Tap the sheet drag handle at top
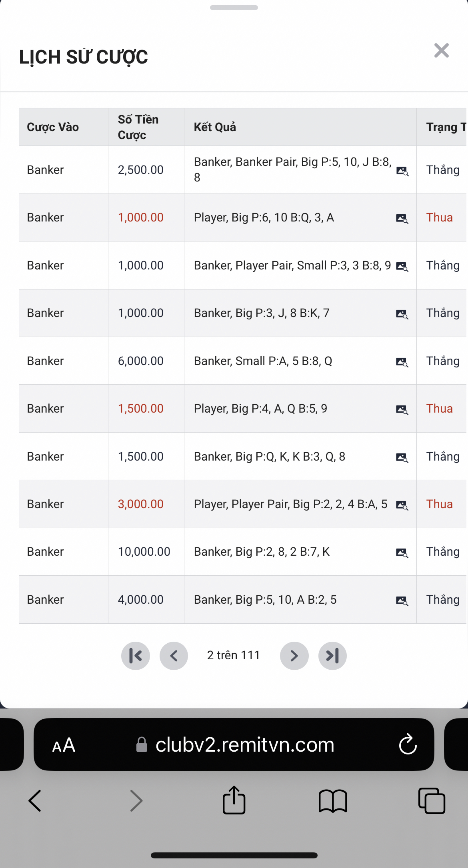Viewport: 468px width, 868px height. pos(234,8)
